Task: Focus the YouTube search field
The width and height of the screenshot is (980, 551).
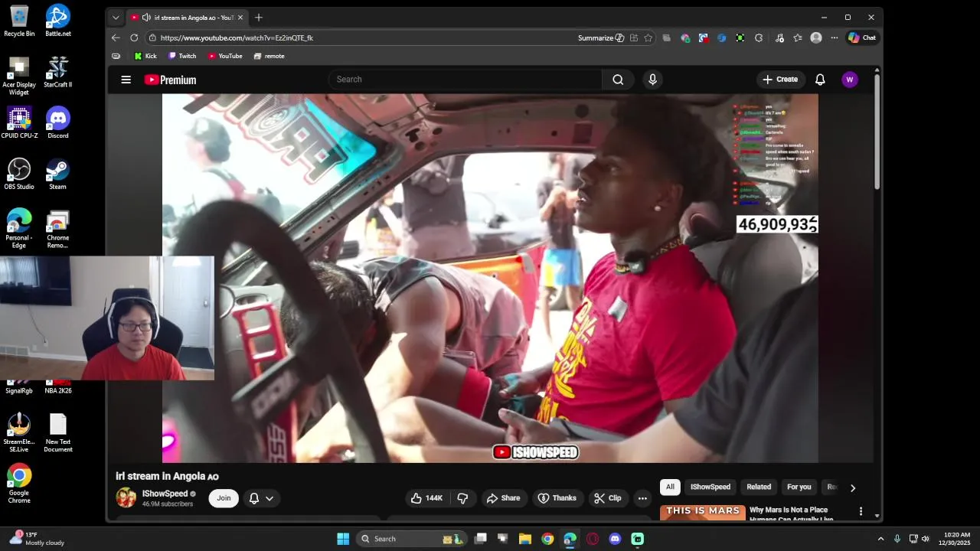Action: tap(465, 80)
